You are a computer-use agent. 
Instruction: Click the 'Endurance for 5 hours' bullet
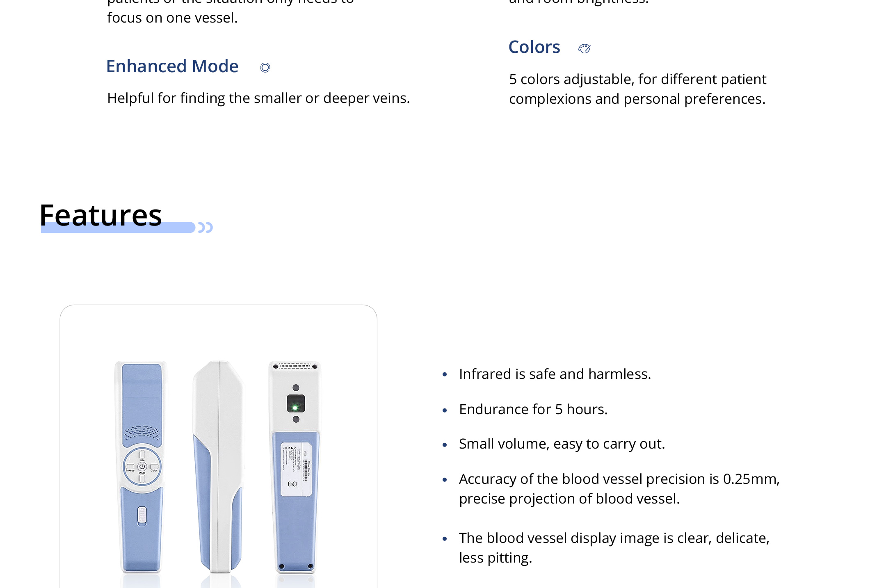pyautogui.click(x=533, y=409)
